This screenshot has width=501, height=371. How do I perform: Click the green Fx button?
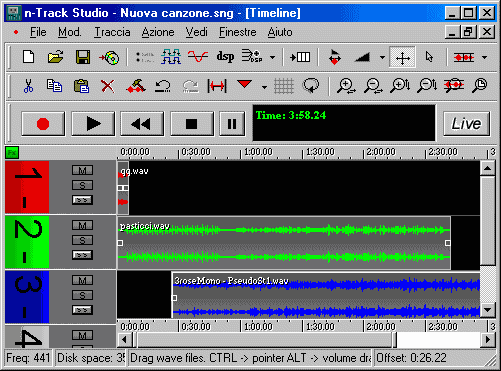coord(12,153)
